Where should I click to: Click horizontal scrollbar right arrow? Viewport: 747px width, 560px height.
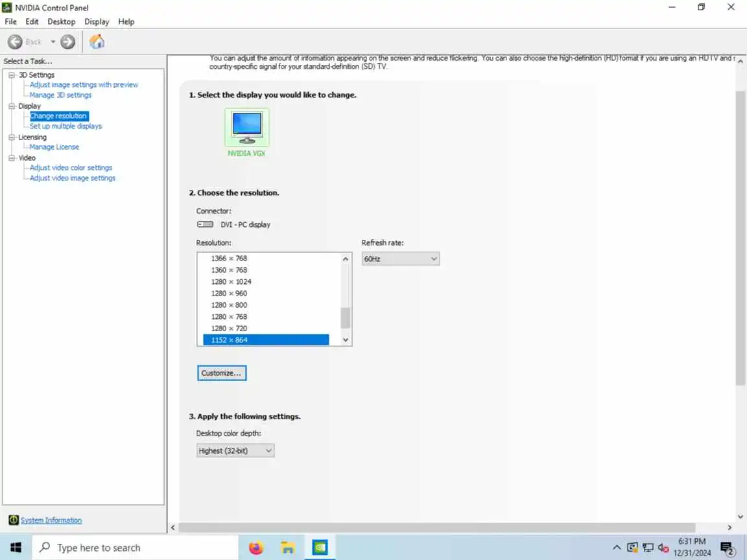click(x=729, y=528)
